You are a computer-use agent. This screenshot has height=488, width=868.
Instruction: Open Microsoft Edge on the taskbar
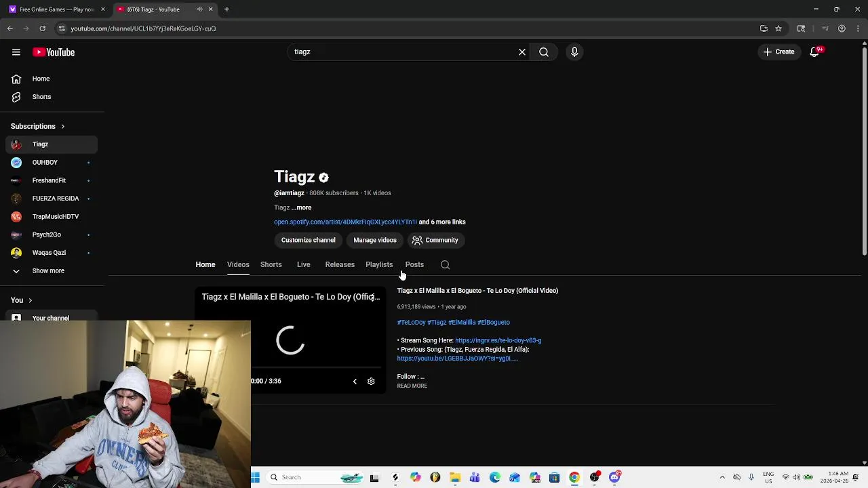tap(495, 477)
